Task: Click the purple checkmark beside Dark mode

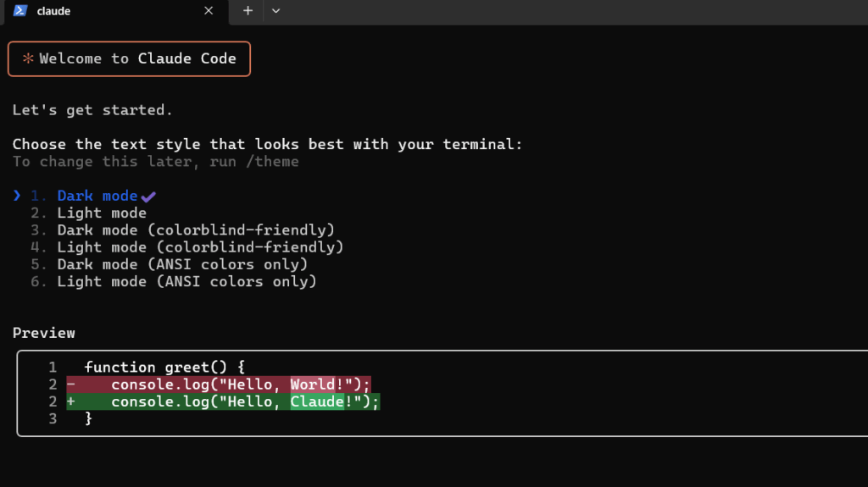Action: pyautogui.click(x=149, y=196)
